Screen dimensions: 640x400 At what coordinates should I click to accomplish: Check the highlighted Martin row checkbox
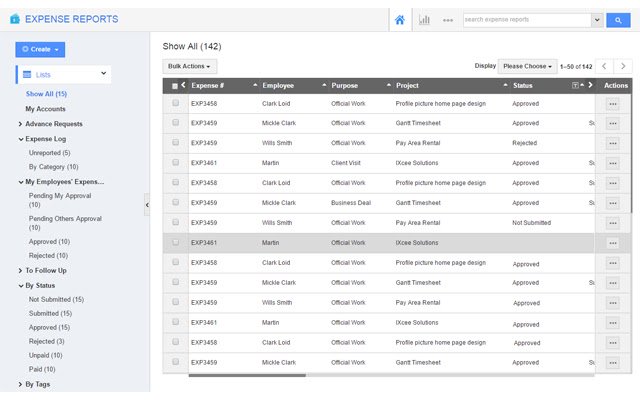pos(176,242)
